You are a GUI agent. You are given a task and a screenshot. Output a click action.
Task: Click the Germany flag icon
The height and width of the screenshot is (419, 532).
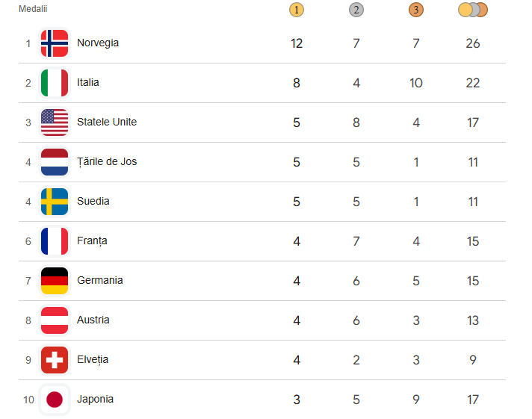click(x=55, y=281)
